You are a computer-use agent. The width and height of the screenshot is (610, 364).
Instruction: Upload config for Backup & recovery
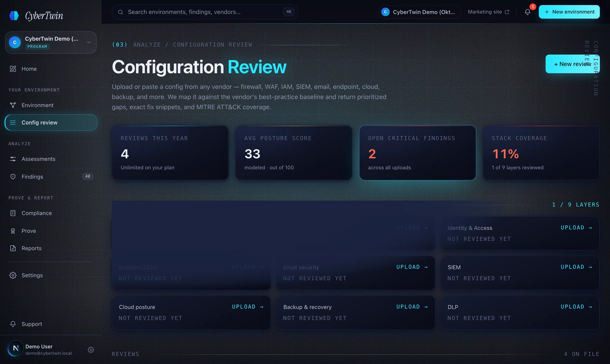click(412, 307)
